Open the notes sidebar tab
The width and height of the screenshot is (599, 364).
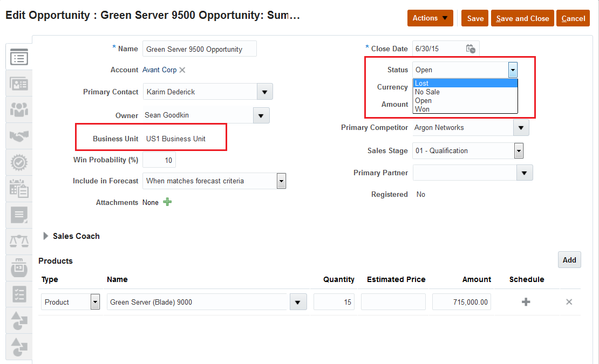(x=19, y=215)
